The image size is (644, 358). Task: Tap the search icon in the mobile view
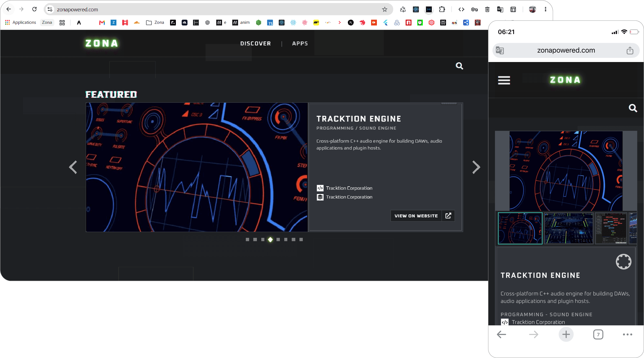[x=633, y=108]
